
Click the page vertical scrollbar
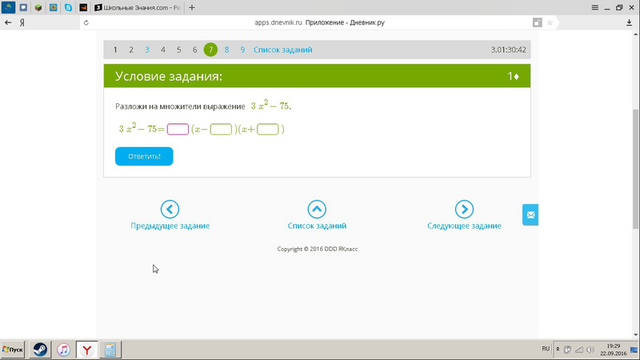(x=636, y=169)
